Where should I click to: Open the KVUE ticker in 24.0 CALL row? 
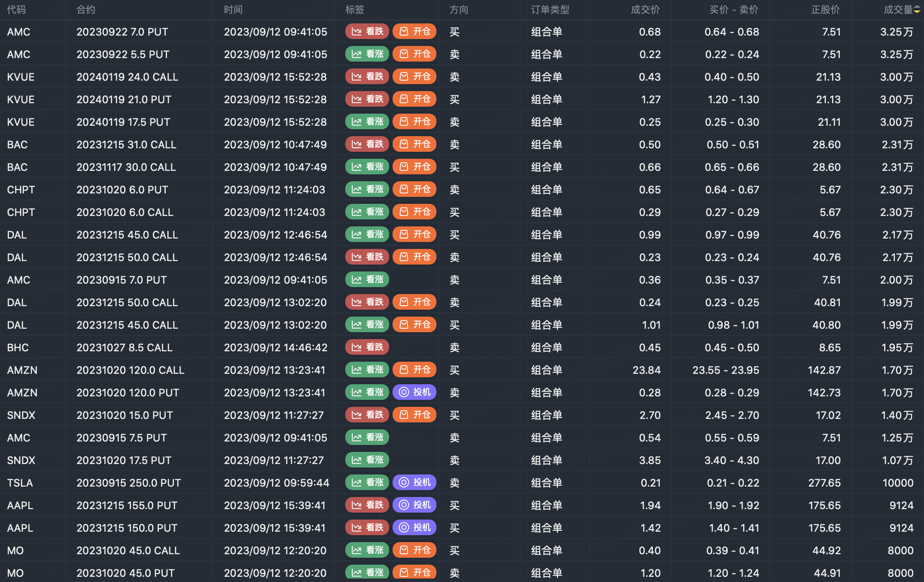(21, 77)
